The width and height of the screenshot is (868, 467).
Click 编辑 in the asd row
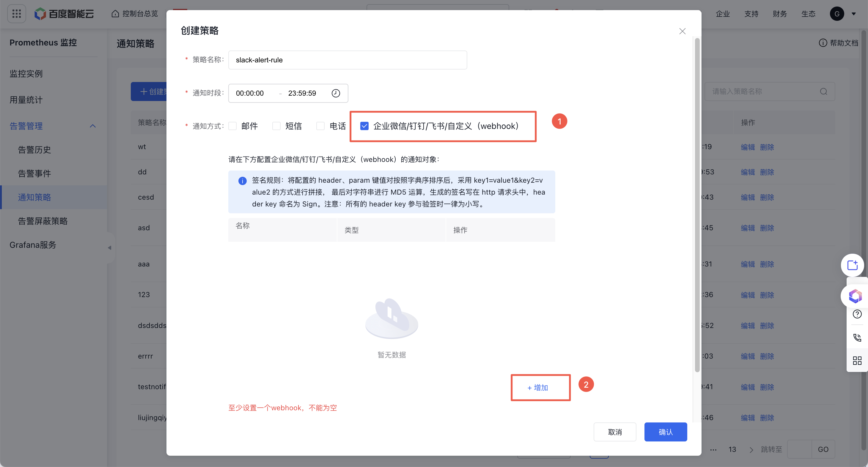(748, 228)
